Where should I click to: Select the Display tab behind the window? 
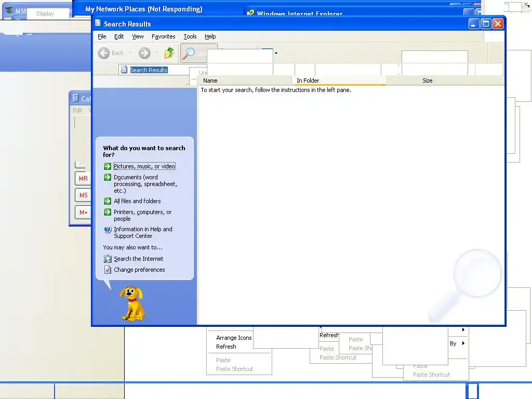tap(45, 14)
